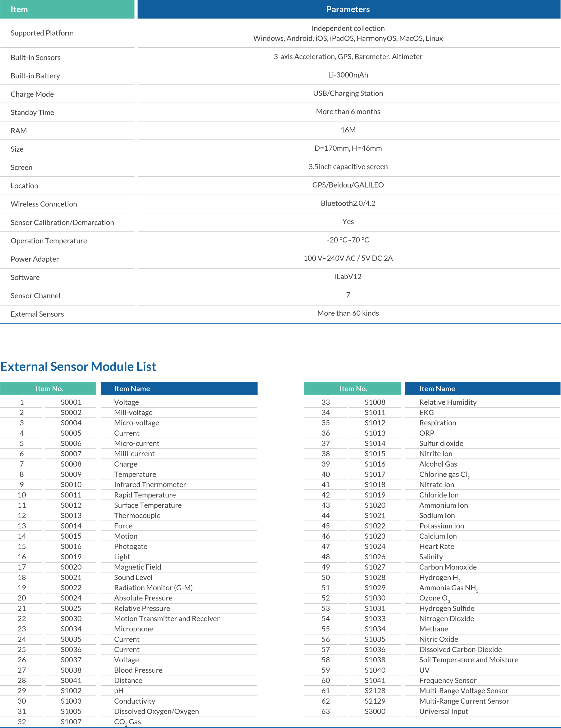Image resolution: width=561 pixels, height=728 pixels.
Task: Click the Relative Humidity sensor entry
Action: coord(448,402)
